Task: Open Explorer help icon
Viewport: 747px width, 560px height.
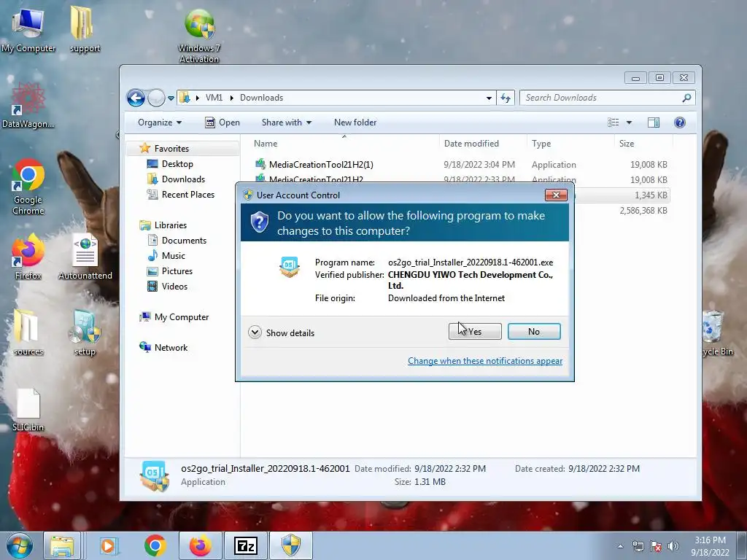Action: pos(680,122)
